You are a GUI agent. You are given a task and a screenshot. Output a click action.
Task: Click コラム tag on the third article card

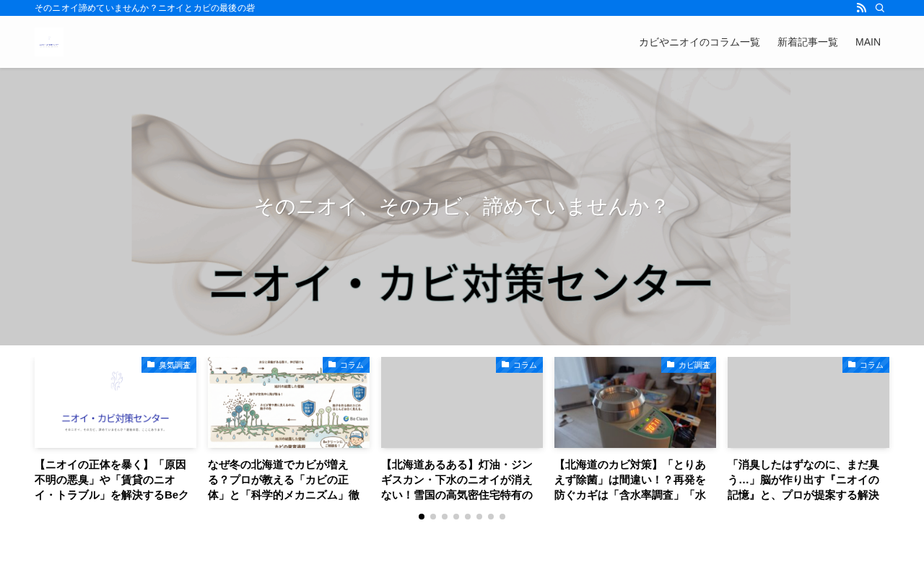coord(519,365)
